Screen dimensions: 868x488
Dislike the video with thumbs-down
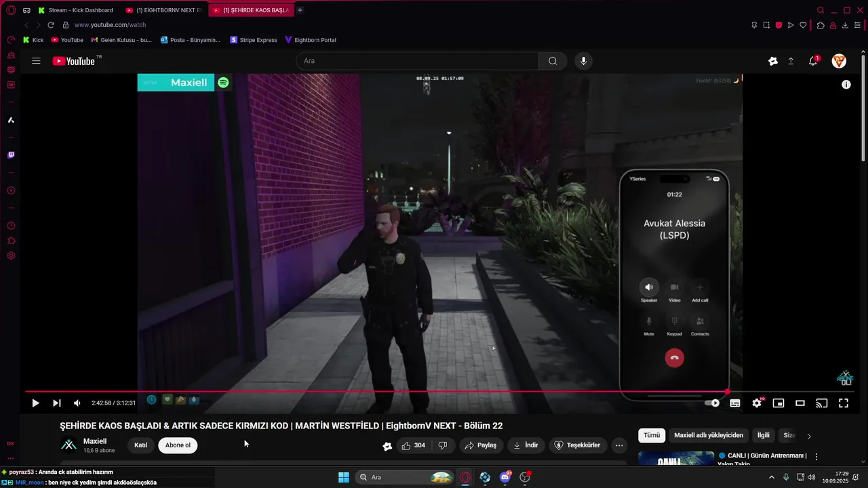click(x=443, y=445)
